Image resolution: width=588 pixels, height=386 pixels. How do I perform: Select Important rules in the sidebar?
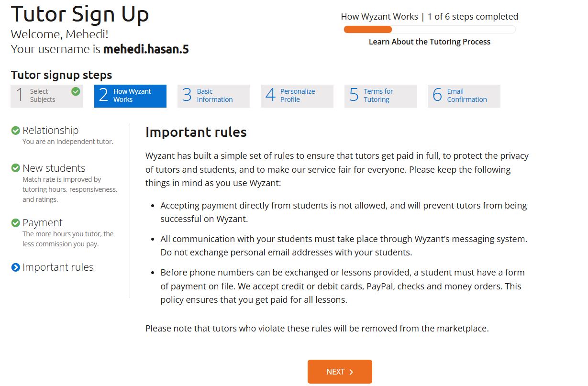(x=57, y=267)
